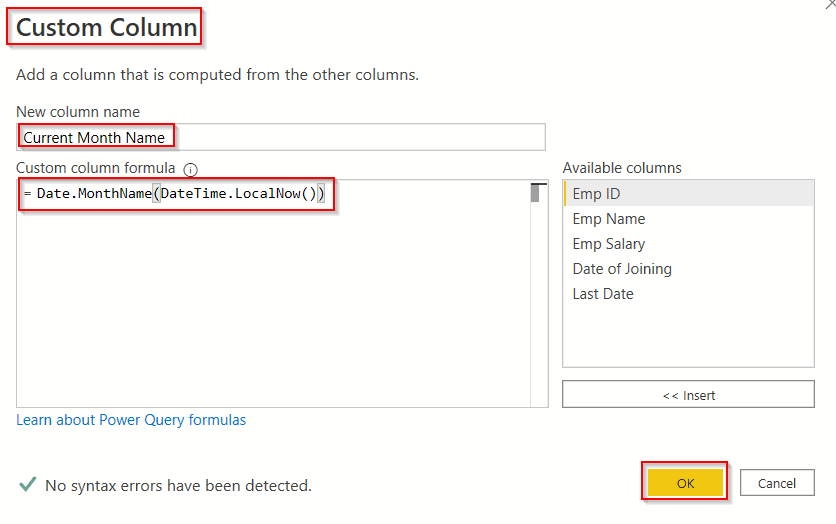Screen dimensions: 836x524
Task: Close the Custom Column dialog
Action: click(x=830, y=4)
